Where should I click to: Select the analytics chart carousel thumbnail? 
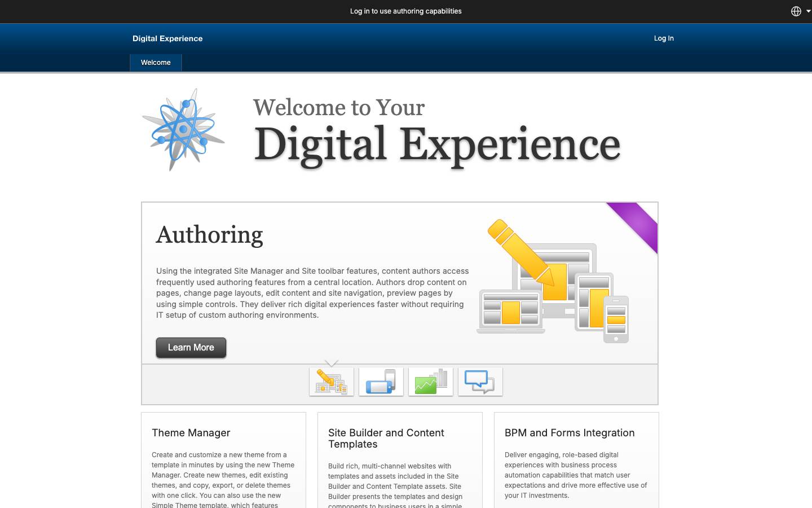click(x=431, y=382)
